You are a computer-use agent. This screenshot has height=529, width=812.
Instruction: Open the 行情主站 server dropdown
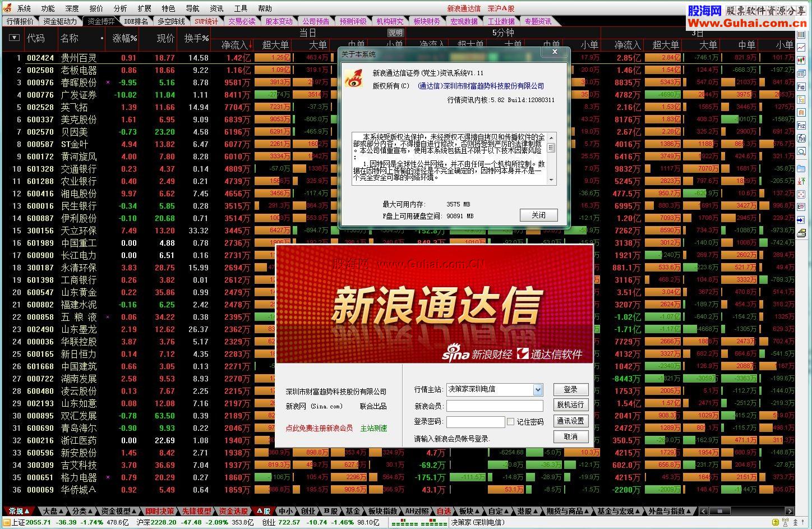pos(538,389)
